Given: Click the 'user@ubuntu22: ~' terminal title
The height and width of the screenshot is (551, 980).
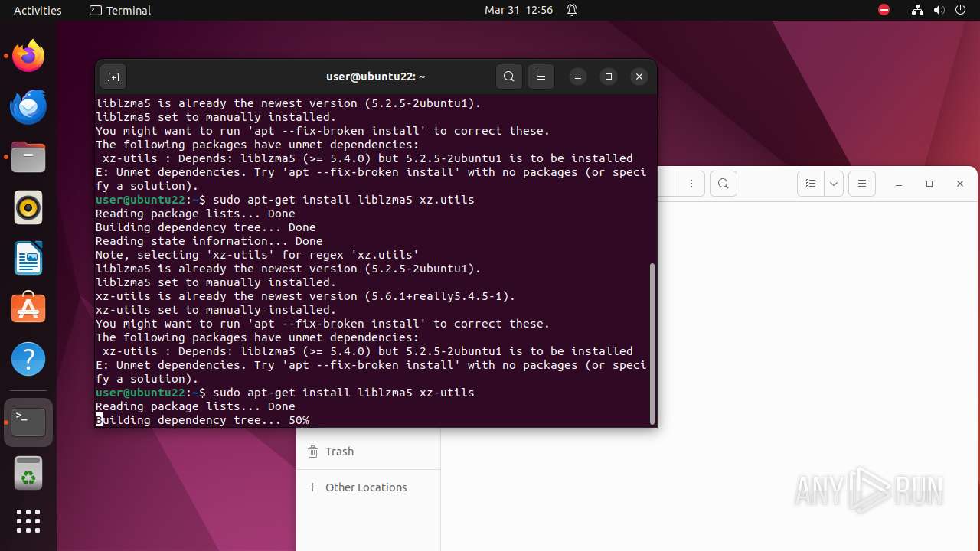Looking at the screenshot, I should [x=375, y=77].
